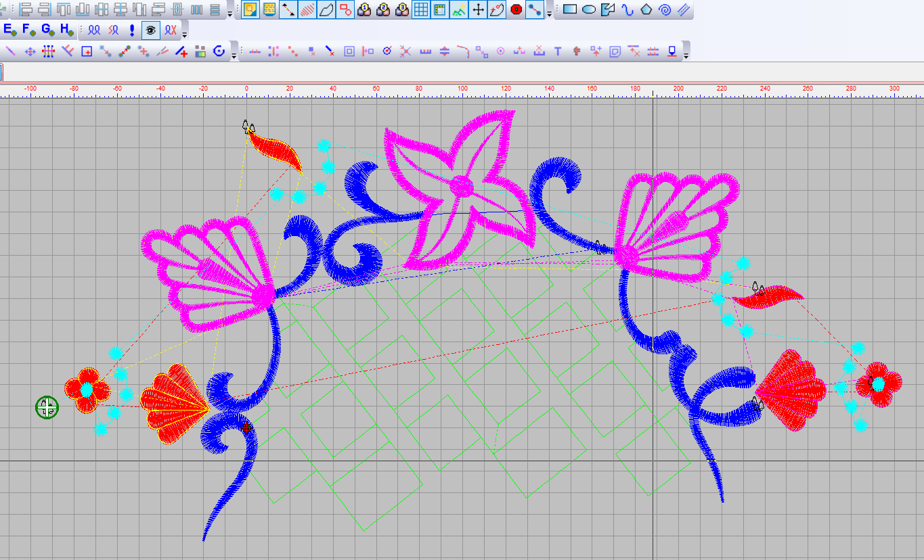924x560 pixels.
Task: Select the Ellipse shape tool
Action: (x=588, y=10)
